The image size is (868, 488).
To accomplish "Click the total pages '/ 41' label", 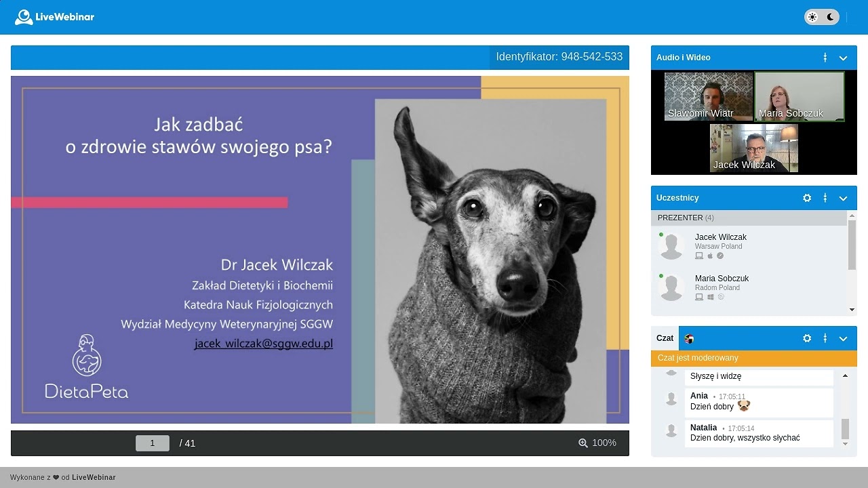I will (x=187, y=443).
